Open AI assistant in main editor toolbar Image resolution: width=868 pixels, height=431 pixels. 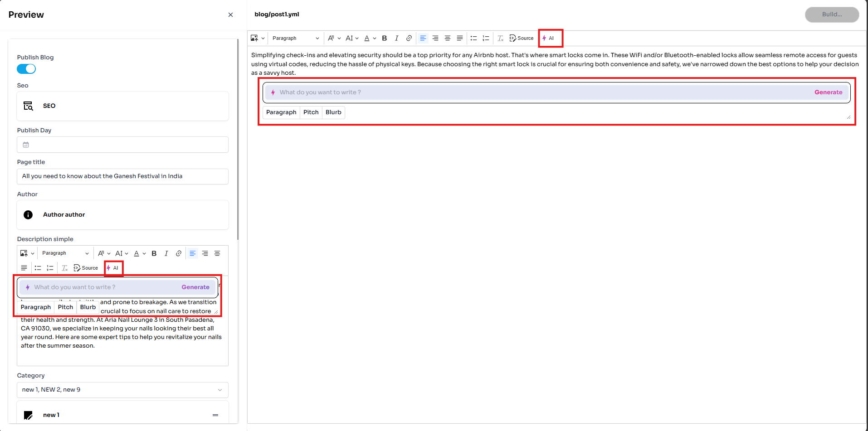(549, 38)
